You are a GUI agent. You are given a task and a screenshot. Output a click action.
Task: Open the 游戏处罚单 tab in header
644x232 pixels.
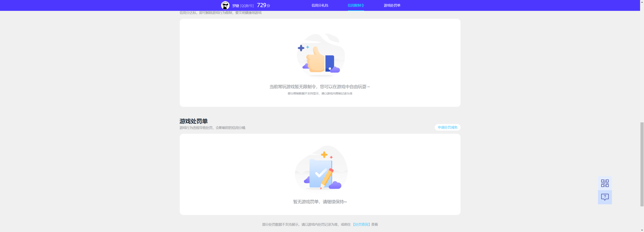[392, 5]
